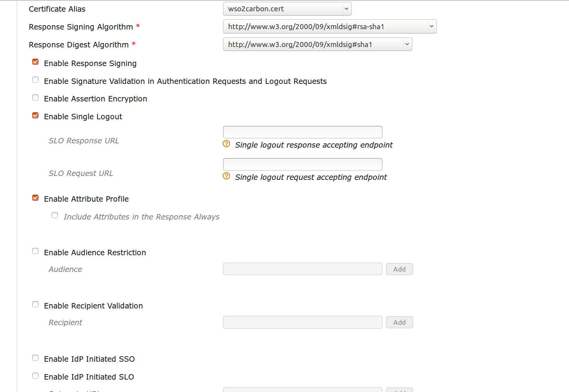Disable the Enable Single Logout checkbox
Screen dimensions: 569x392
[x=35, y=115]
